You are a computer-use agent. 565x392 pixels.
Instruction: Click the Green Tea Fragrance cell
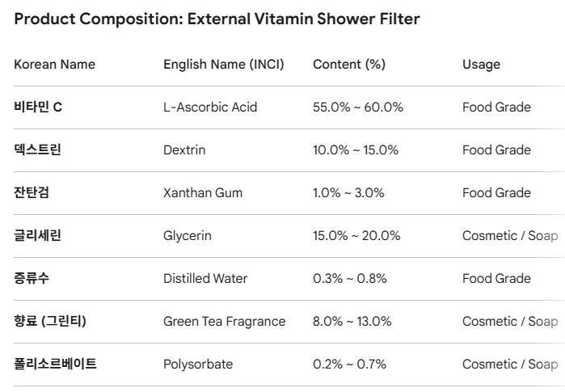(224, 321)
